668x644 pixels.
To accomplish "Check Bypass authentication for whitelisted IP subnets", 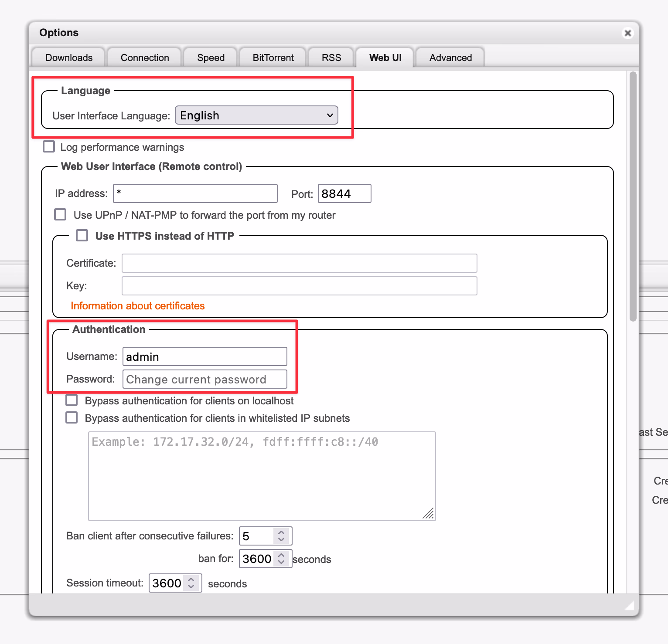I will pos(72,418).
